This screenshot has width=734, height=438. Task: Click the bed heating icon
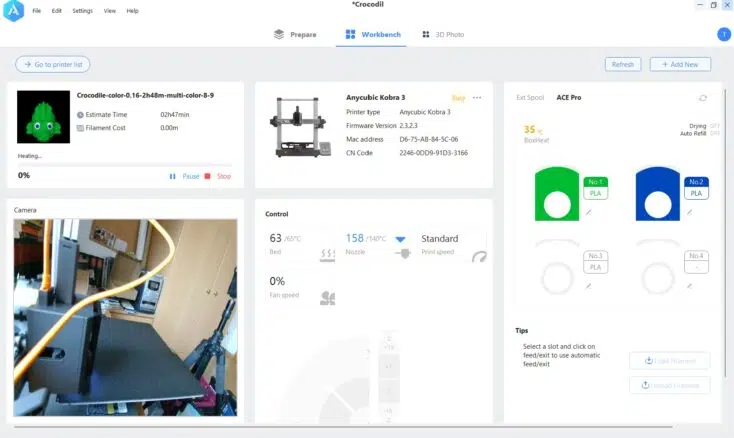[x=327, y=255]
